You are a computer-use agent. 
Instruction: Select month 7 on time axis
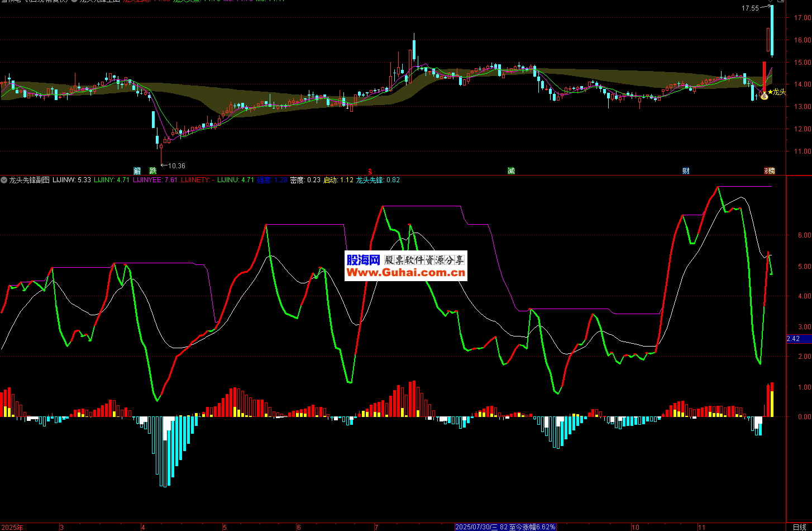pyautogui.click(x=376, y=527)
